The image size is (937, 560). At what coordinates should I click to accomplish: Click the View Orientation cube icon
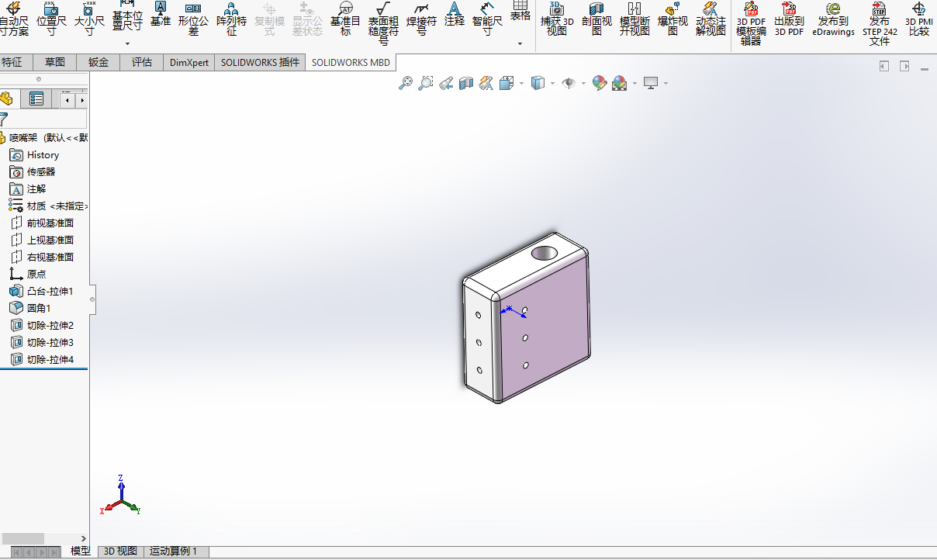(507, 83)
